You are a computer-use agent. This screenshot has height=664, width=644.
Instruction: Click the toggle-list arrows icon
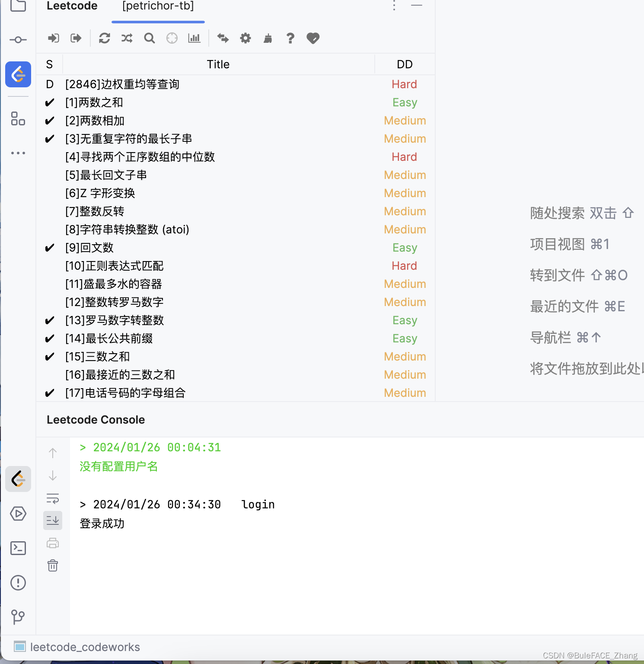223,38
